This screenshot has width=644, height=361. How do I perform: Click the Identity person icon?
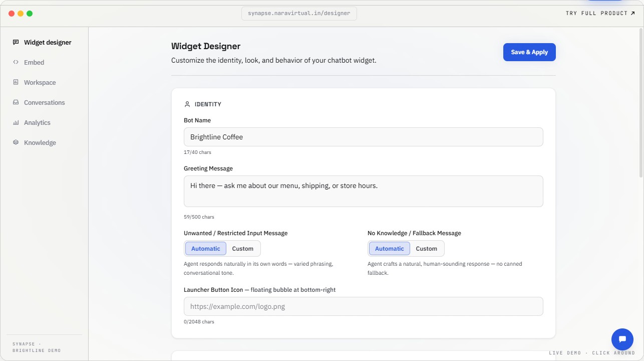[187, 104]
